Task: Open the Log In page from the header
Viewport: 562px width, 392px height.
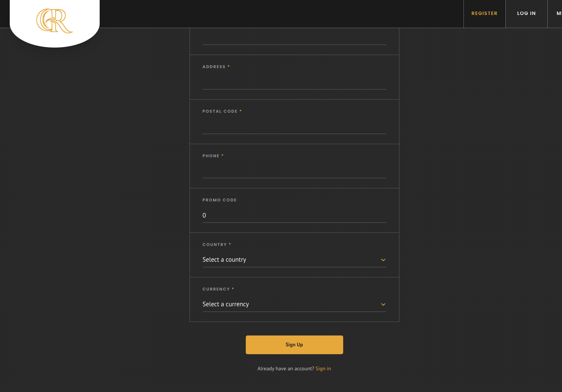Action: click(x=526, y=13)
